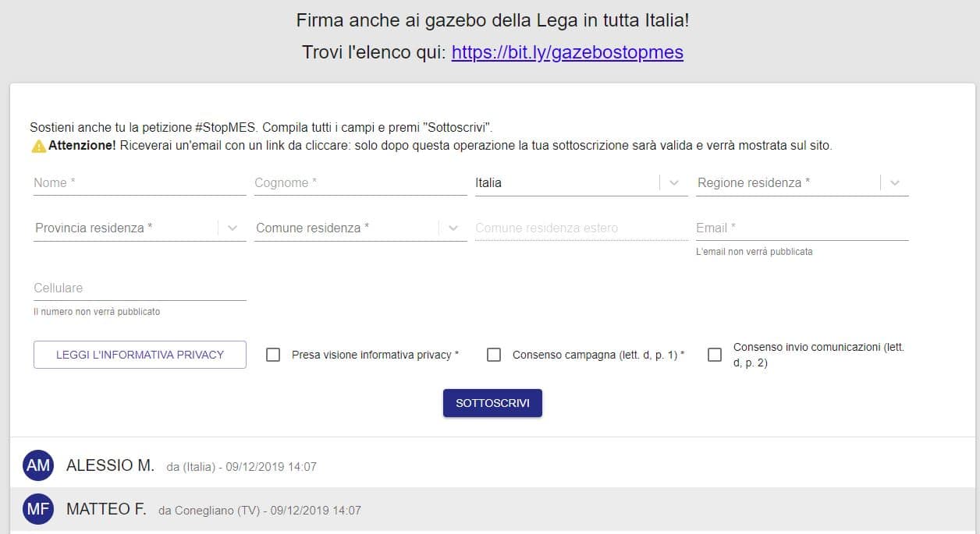Select the Alessio M. signature entry
The image size is (980, 534).
point(111,466)
